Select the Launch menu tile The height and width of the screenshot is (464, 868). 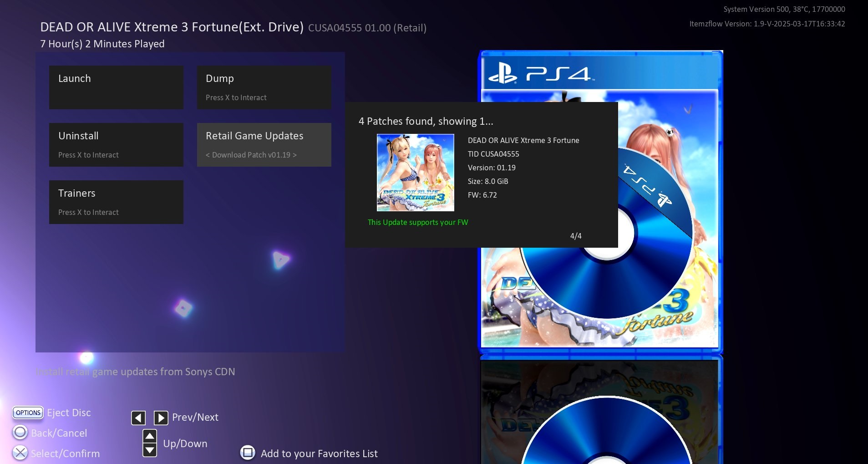(116, 87)
